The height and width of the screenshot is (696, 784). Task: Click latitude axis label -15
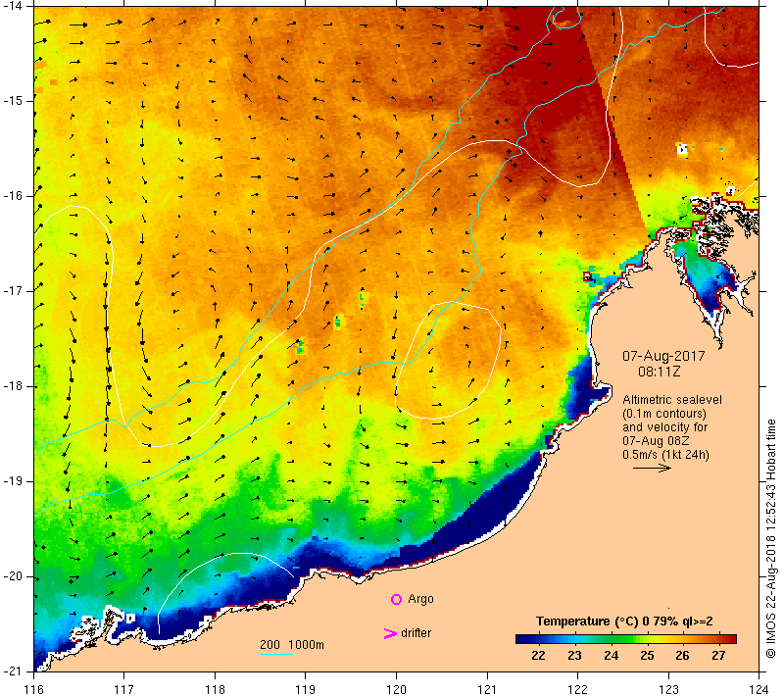coord(13,101)
